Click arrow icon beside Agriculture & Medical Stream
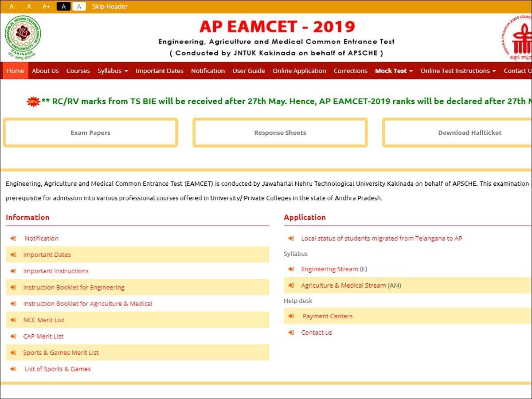The height and width of the screenshot is (399, 532). [291, 286]
